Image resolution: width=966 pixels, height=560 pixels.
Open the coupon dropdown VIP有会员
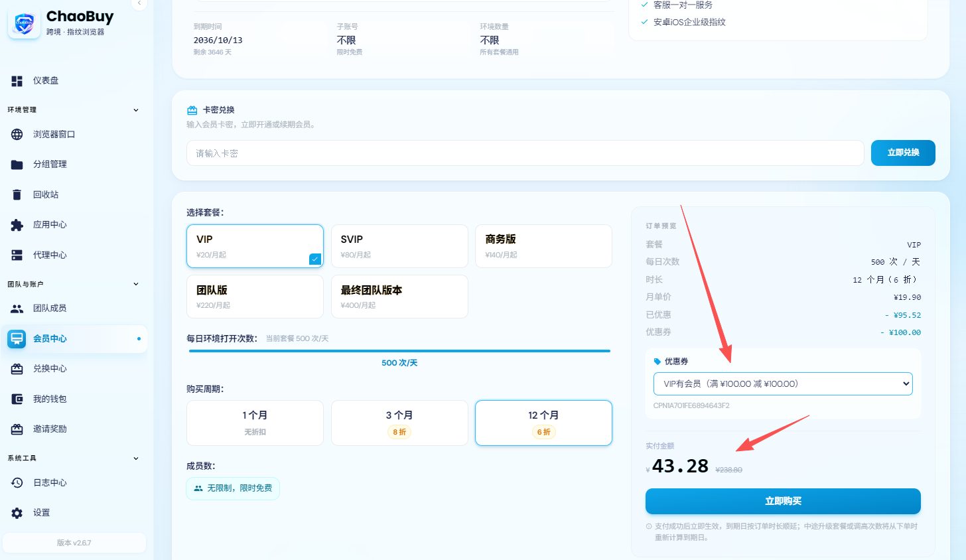tap(783, 384)
